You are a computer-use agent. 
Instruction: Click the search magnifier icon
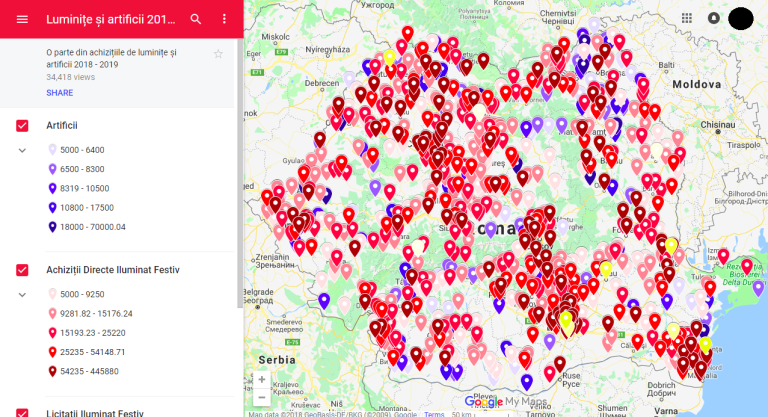coord(195,19)
